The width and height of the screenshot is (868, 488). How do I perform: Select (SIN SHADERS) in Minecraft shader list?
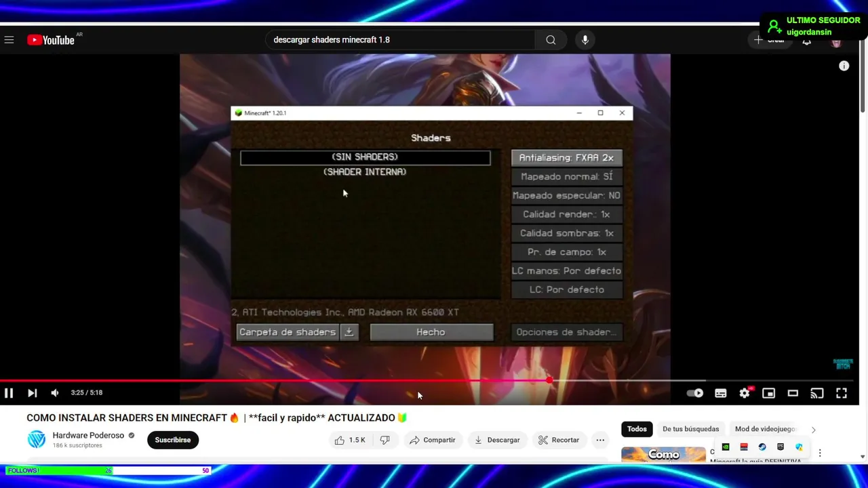365,157
